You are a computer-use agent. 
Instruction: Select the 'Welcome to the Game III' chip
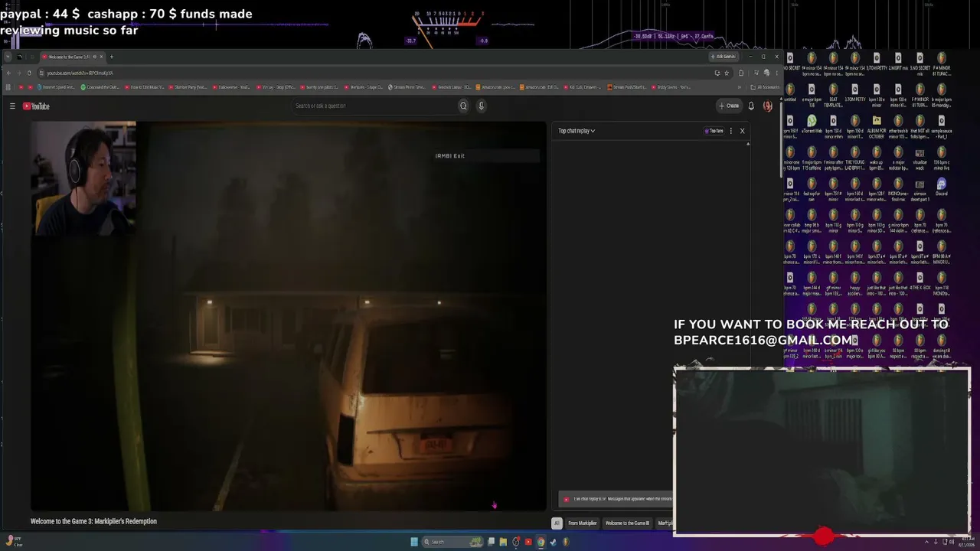tap(627, 523)
